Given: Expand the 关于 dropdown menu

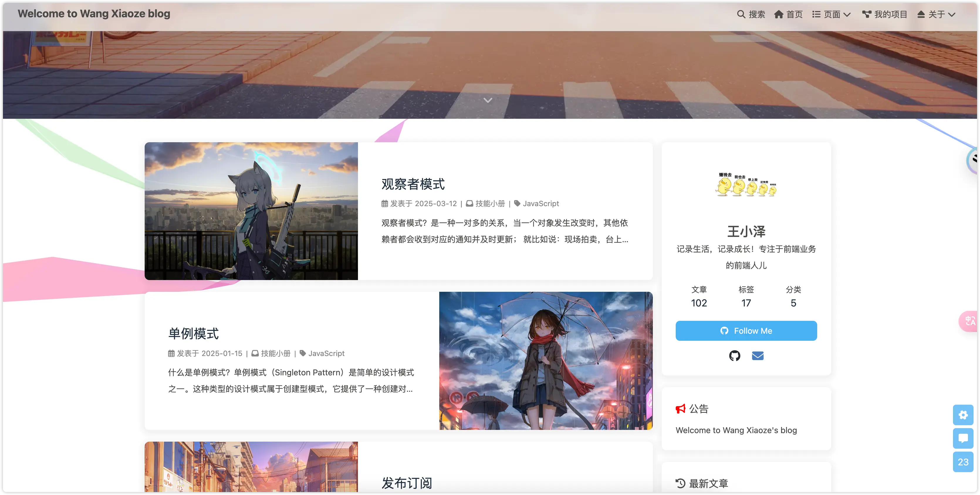Looking at the screenshot, I should click(936, 14).
